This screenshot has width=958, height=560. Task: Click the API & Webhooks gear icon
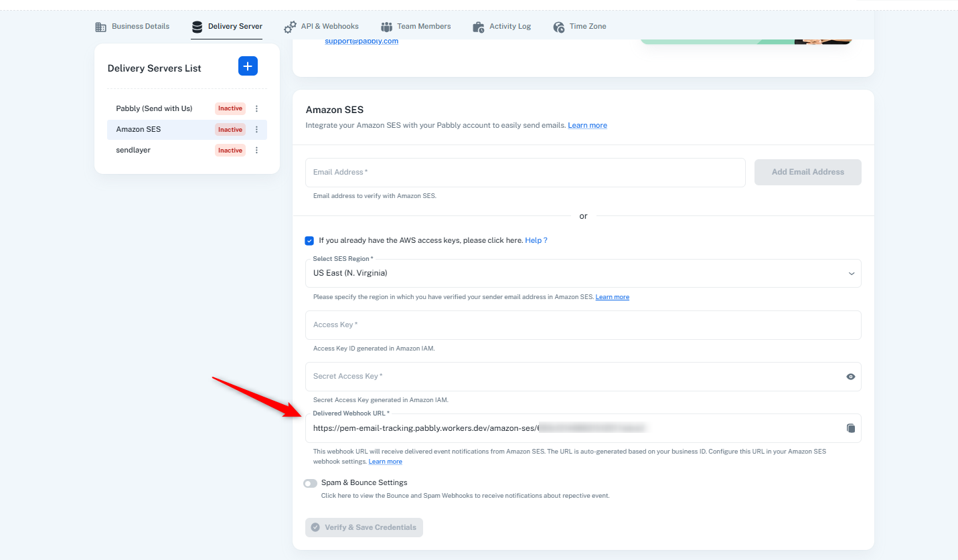click(x=290, y=27)
